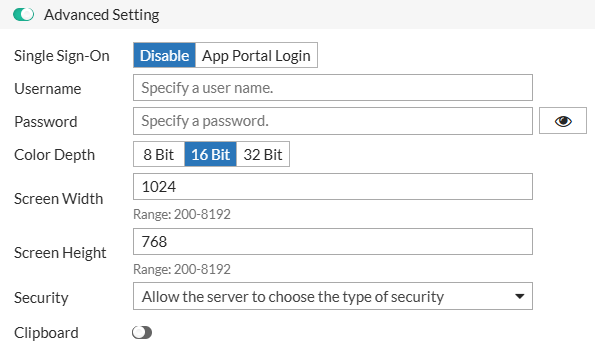Click the caret arrow on Security dropdown
595x362 pixels.
pyautogui.click(x=519, y=296)
